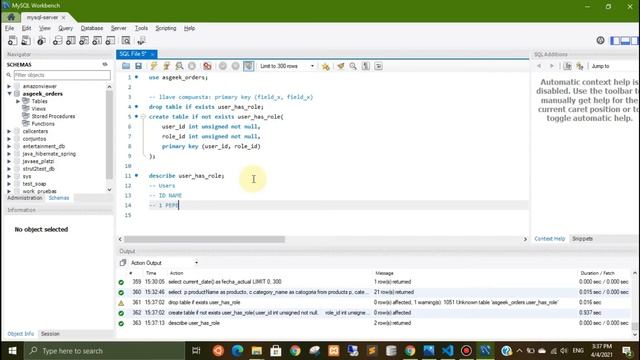Refresh the SCHEMAS list icon
Viewport: 640px width, 360px height.
(x=105, y=64)
